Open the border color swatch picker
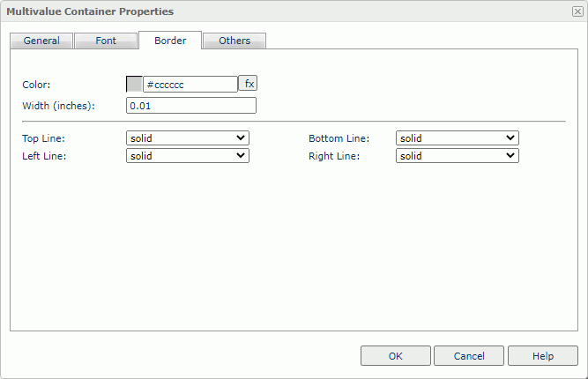 (135, 85)
